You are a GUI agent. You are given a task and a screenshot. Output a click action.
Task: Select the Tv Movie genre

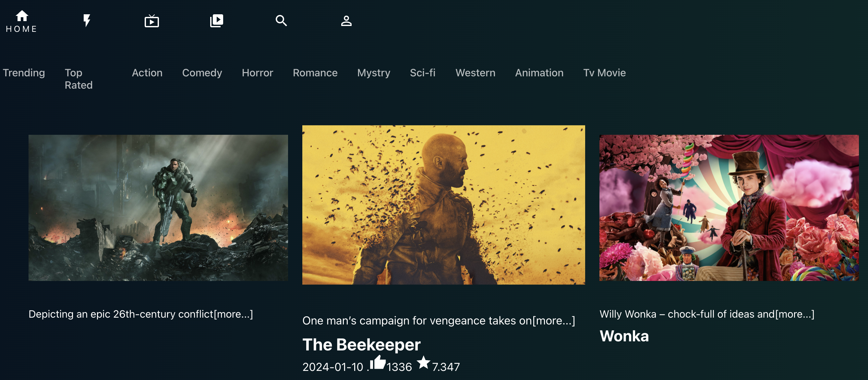tap(605, 73)
